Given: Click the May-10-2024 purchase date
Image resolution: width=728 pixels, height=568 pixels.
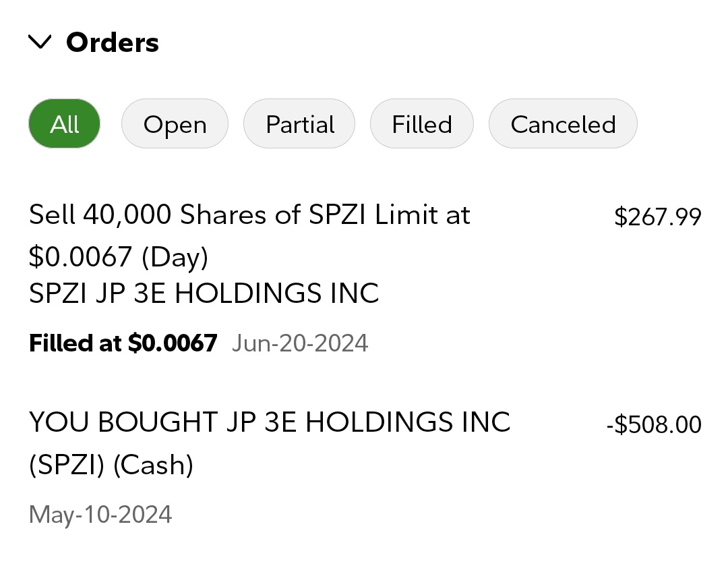Looking at the screenshot, I should tap(100, 515).
